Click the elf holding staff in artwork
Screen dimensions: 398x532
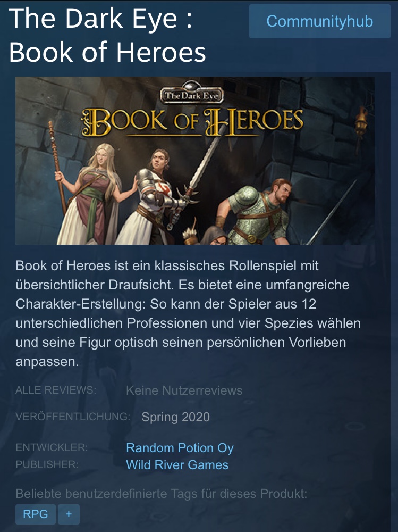pyautogui.click(x=89, y=194)
